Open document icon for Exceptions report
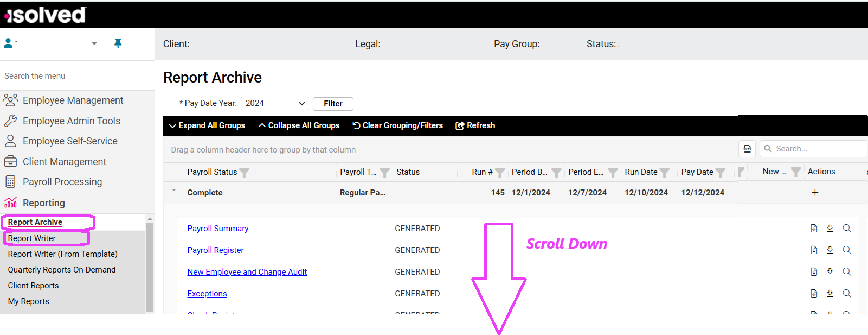868x335 pixels. [813, 294]
